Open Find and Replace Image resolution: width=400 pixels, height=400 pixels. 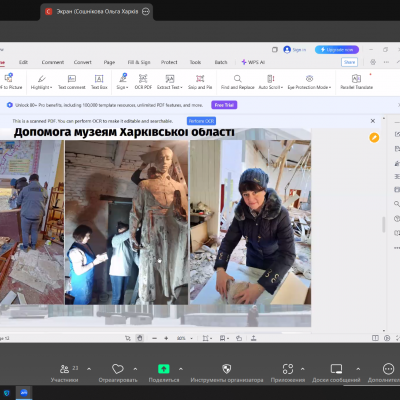(237, 82)
